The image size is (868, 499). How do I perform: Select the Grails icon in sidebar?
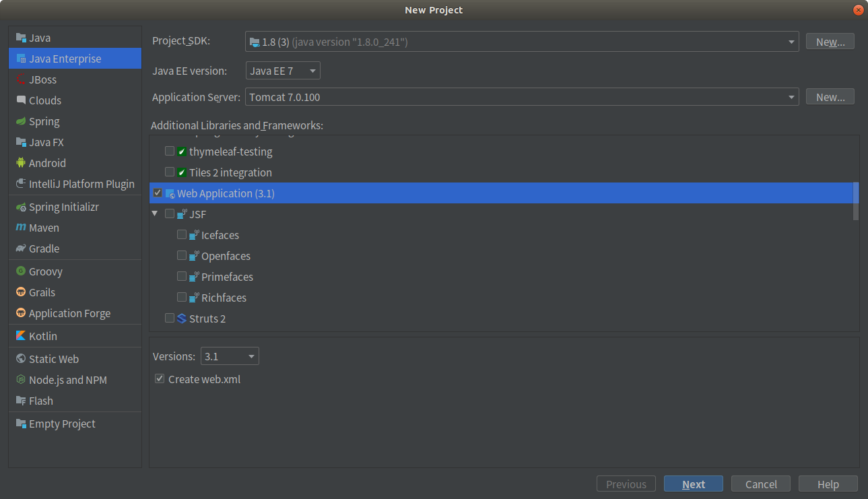[20, 292]
